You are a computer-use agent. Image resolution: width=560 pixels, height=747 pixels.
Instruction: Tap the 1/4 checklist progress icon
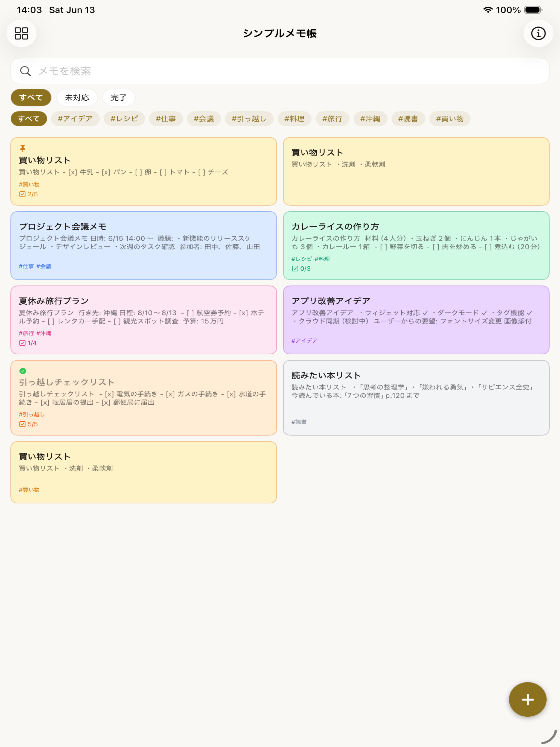click(x=22, y=343)
